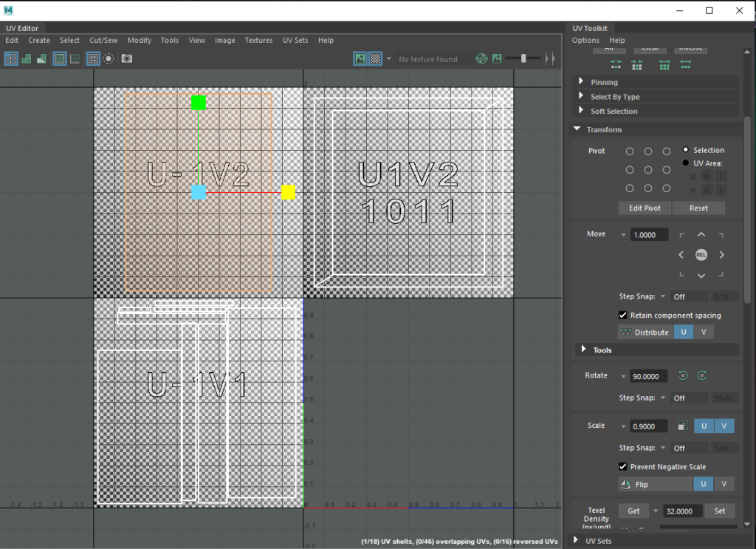Click the Edit Pivot button
Screen dimensions: 756x549
645,208
